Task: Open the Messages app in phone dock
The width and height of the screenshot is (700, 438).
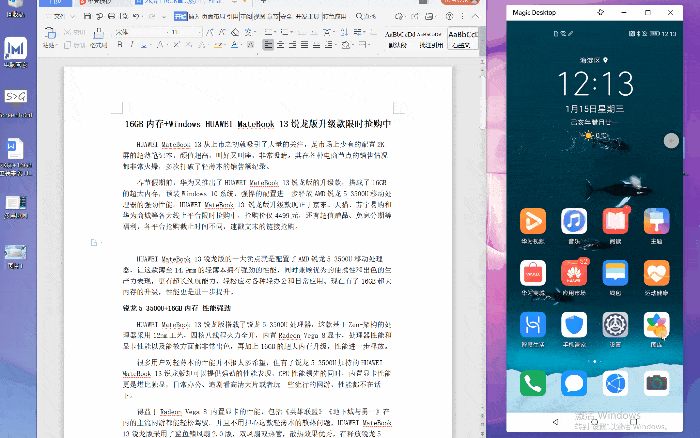Action: (573, 382)
